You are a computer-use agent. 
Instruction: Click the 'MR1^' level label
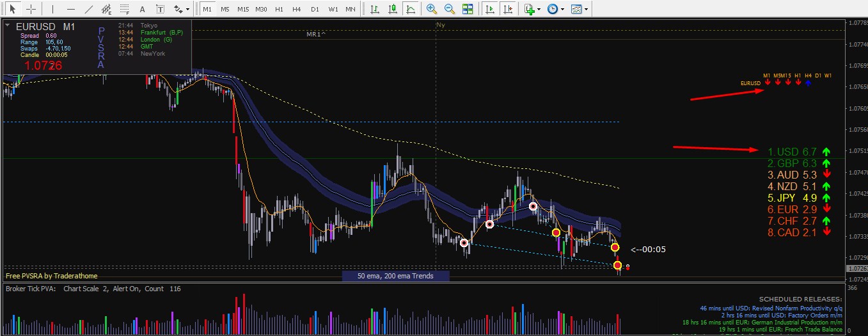pos(316,34)
